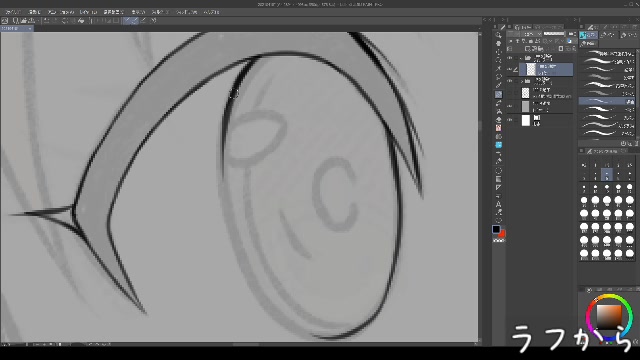The image size is (640, 360).
Task: Hide the second layer folder via eye icon
Action: [x=510, y=81]
